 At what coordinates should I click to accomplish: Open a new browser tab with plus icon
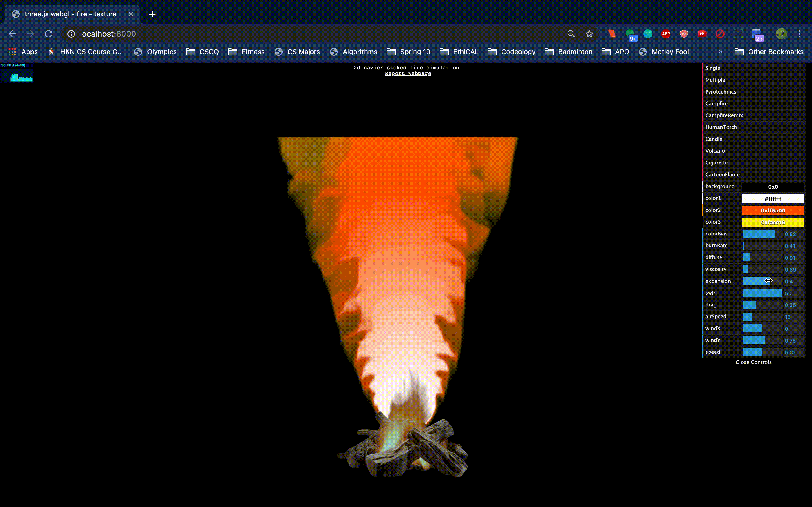152,14
